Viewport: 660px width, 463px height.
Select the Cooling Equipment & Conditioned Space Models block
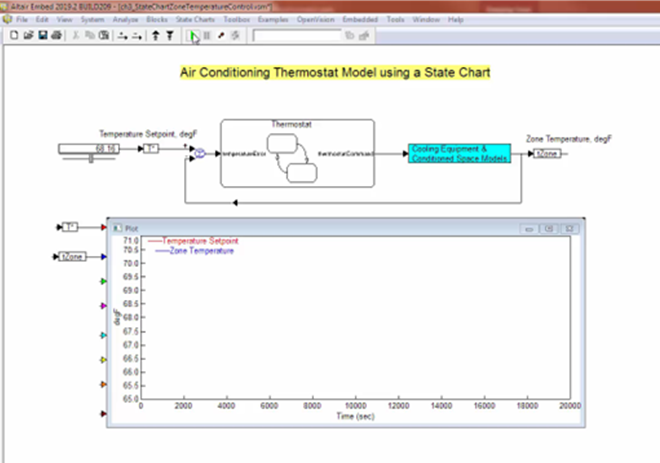pos(459,154)
